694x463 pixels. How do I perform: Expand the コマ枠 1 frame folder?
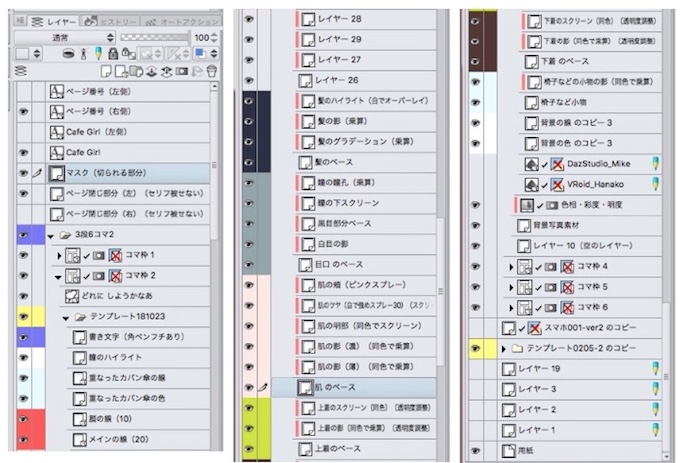tap(59, 255)
